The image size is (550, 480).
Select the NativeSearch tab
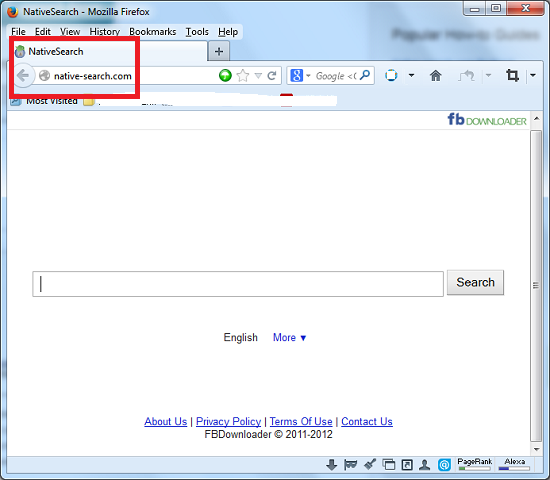pos(109,52)
